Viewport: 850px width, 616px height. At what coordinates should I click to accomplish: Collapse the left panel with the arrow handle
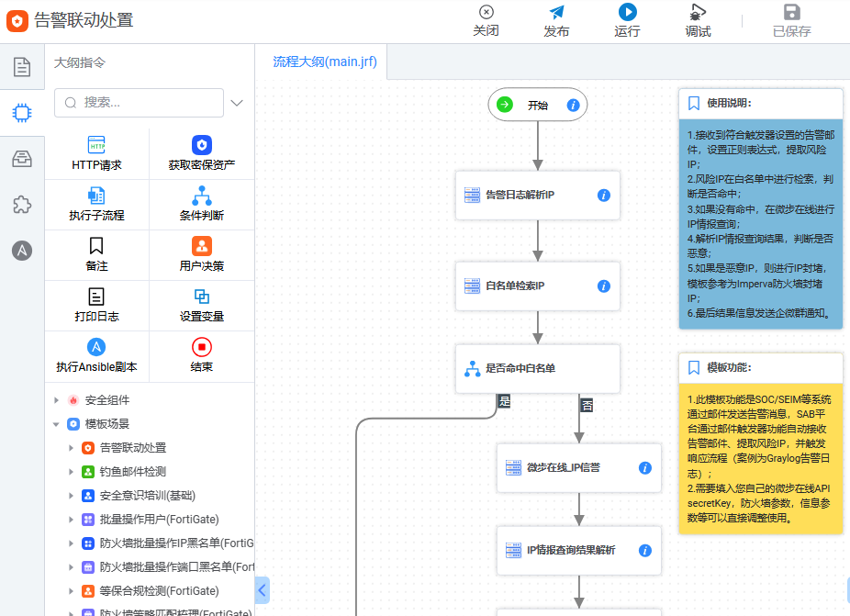262,589
